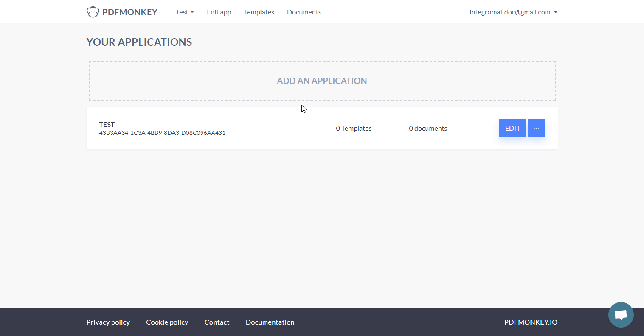
Task: Open the Cookie policy footer link
Action: point(167,322)
